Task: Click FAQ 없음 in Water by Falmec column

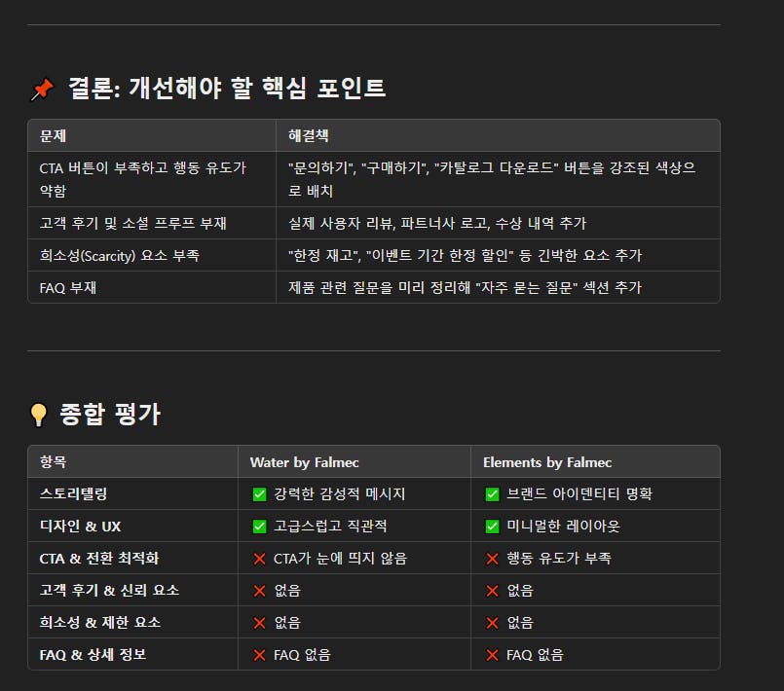Action: click(302, 655)
